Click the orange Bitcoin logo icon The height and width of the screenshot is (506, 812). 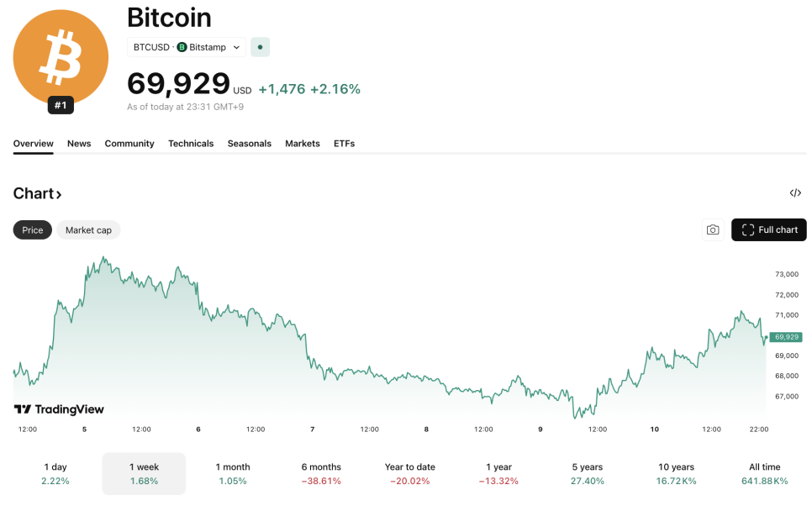pos(61,57)
